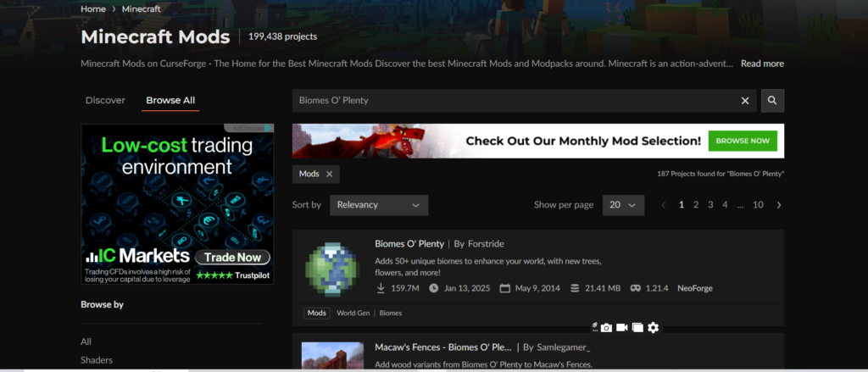Viewport: 868px width, 372px height.
Task: Click the Minecraft breadcrumb link
Action: [142, 8]
